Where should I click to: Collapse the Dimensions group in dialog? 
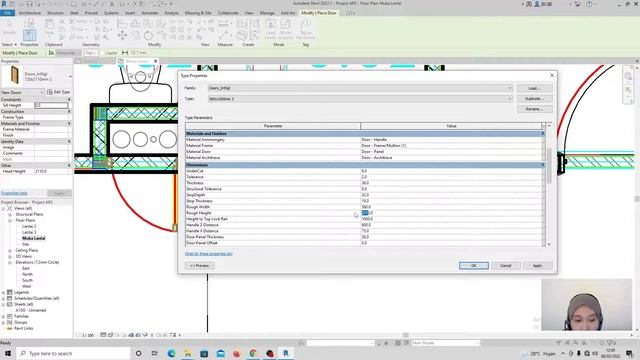pos(542,165)
